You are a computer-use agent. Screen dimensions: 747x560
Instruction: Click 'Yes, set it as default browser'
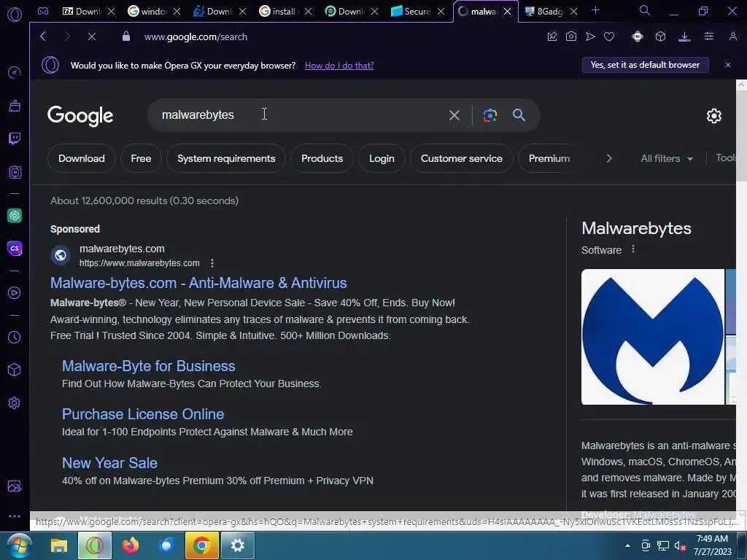(x=645, y=65)
